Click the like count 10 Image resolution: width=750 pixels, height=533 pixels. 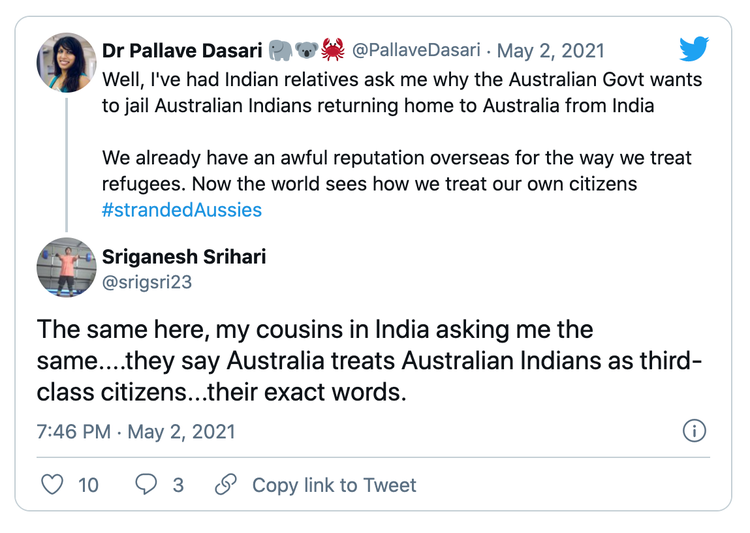point(88,485)
